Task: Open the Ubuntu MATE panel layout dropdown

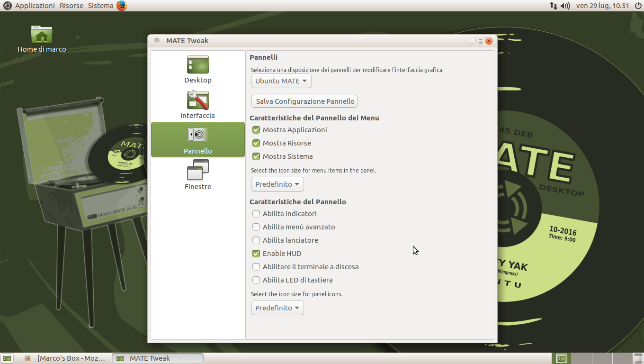Action: (x=281, y=81)
